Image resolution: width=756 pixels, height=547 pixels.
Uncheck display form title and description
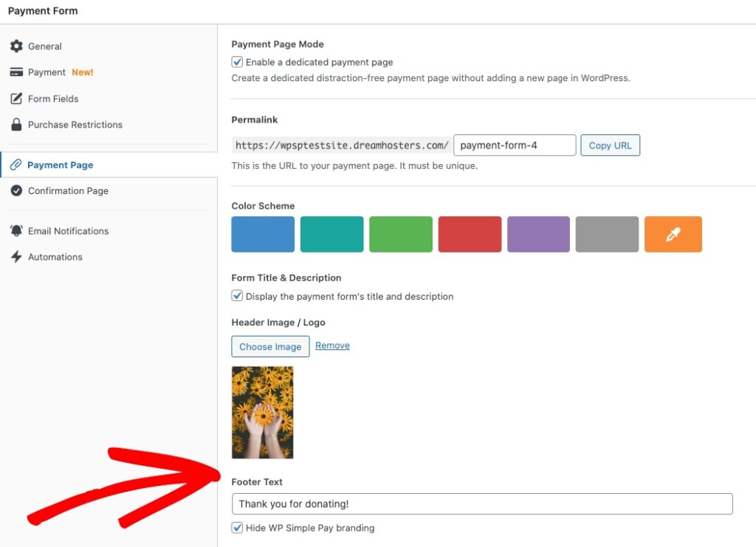(x=238, y=296)
